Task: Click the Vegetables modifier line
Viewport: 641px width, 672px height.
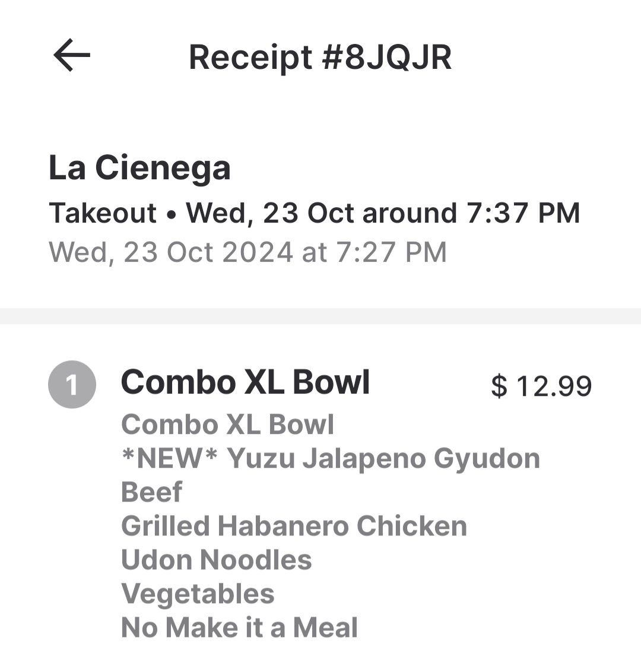Action: click(x=198, y=594)
